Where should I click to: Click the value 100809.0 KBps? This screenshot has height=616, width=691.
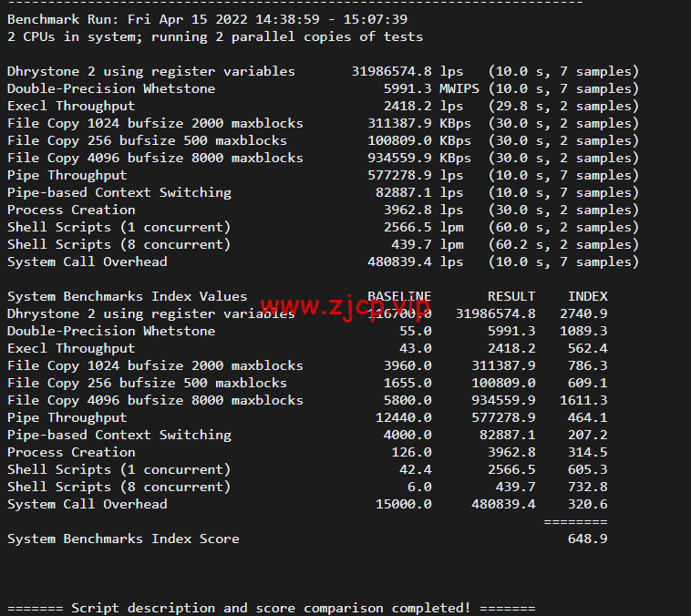tap(419, 140)
